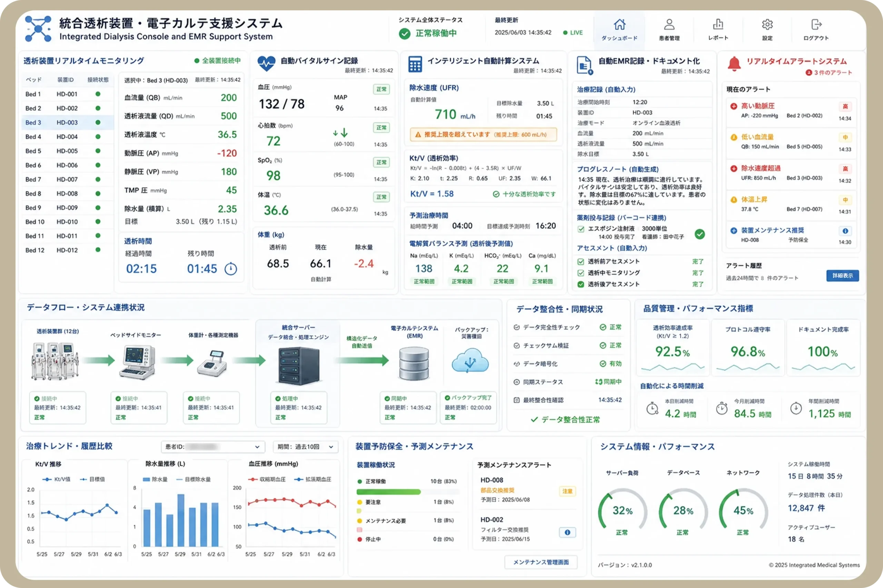The height and width of the screenshot is (588, 883).
Task: Click the blue icon beside 装置メンテナンス推奨
Action: pyautogui.click(x=733, y=231)
